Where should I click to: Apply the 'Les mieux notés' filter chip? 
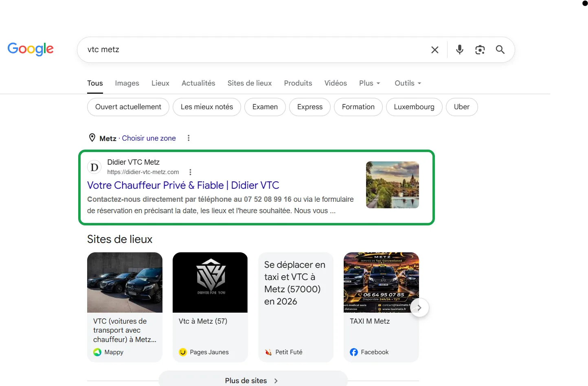pyautogui.click(x=207, y=107)
